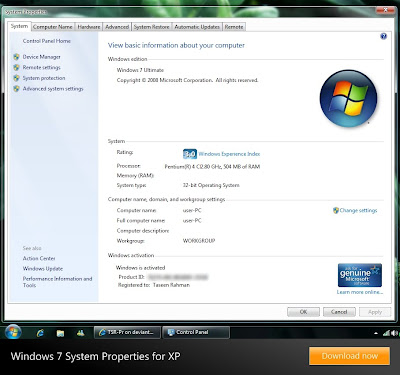Image resolution: width=400 pixels, height=375 pixels.
Task: Select the System Restore tab
Action: [152, 27]
